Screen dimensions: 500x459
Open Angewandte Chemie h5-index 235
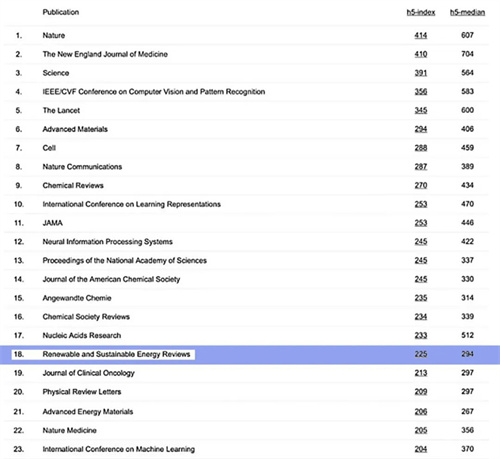[x=421, y=298]
